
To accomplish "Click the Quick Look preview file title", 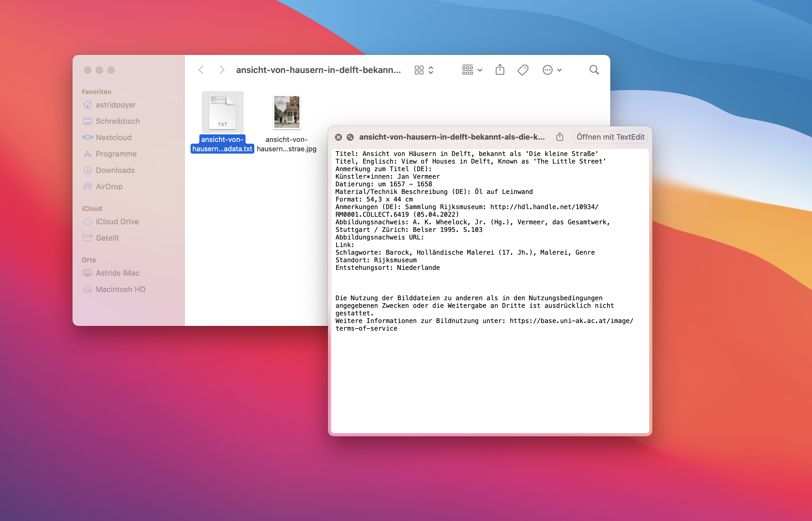I will tap(452, 137).
